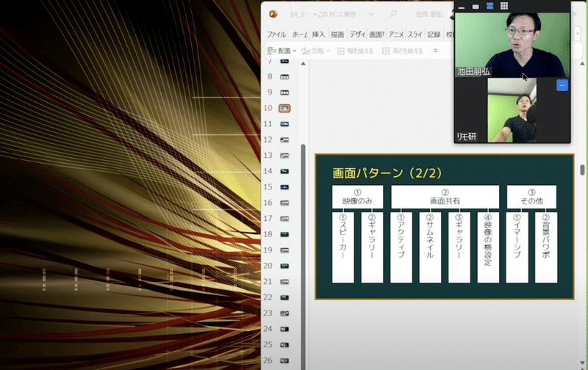This screenshot has height=370, width=588.
Task: Select slide 20 thumbnail
Action: [284, 266]
